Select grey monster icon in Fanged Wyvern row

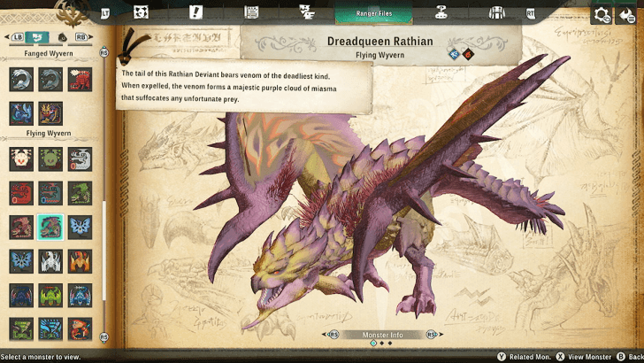pos(50,80)
